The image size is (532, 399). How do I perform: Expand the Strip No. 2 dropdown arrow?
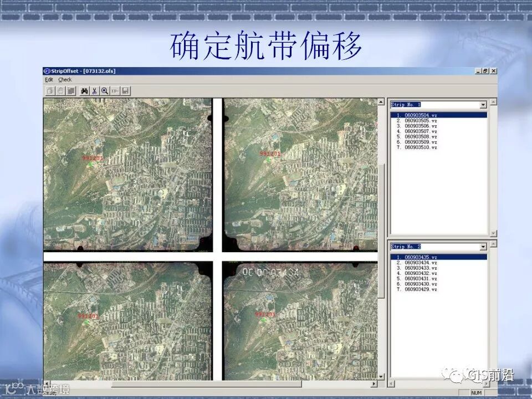pos(483,247)
